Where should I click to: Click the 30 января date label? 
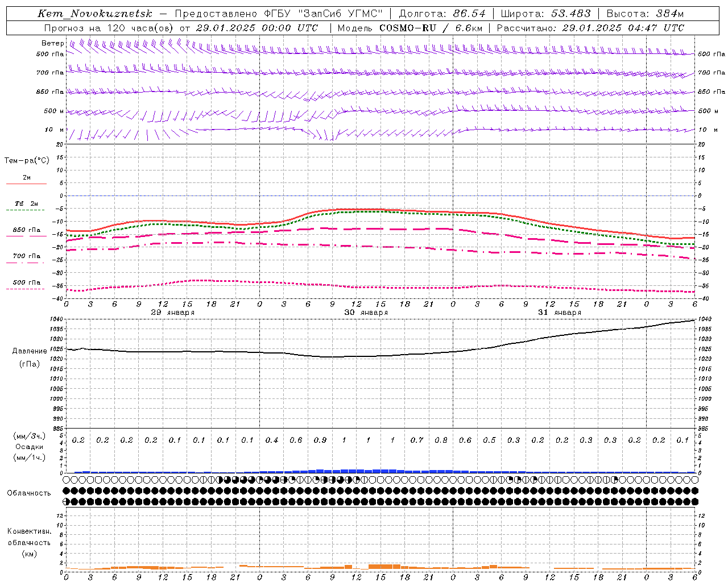(x=366, y=313)
